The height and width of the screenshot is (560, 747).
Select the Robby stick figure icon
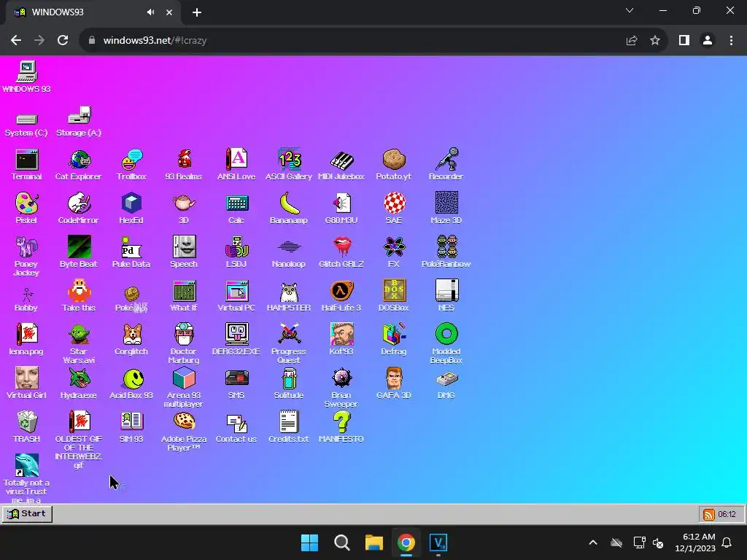click(27, 299)
